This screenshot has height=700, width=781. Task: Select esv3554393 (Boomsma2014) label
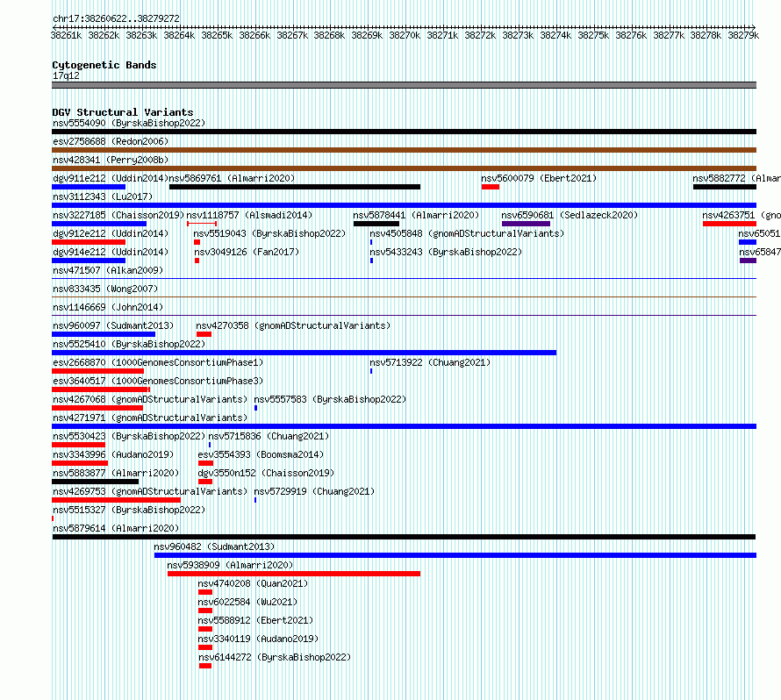(261, 454)
